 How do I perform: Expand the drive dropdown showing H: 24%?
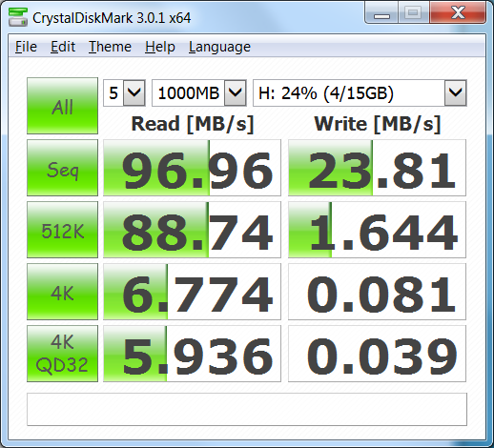tap(456, 93)
